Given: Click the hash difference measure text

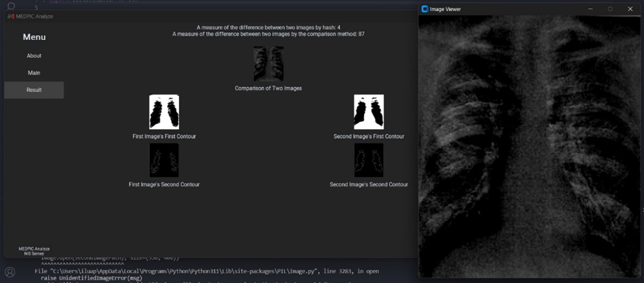Looking at the screenshot, I should click(x=268, y=27).
